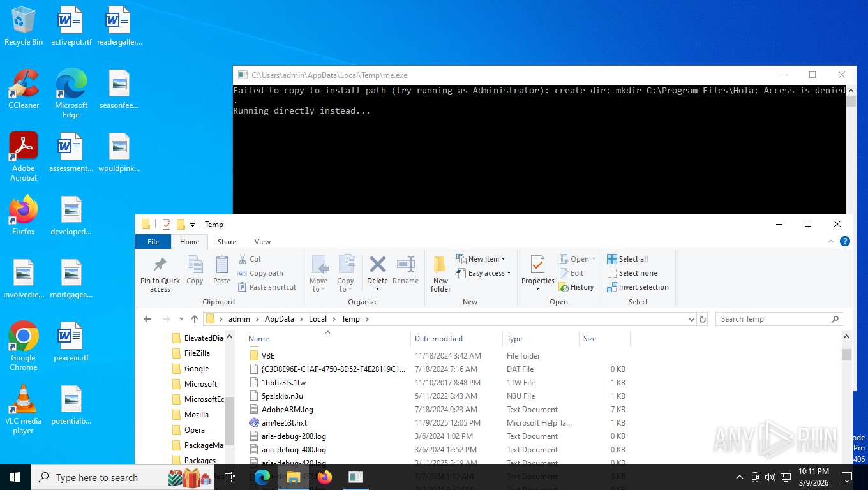Click the Delete ribbon button

377,274
